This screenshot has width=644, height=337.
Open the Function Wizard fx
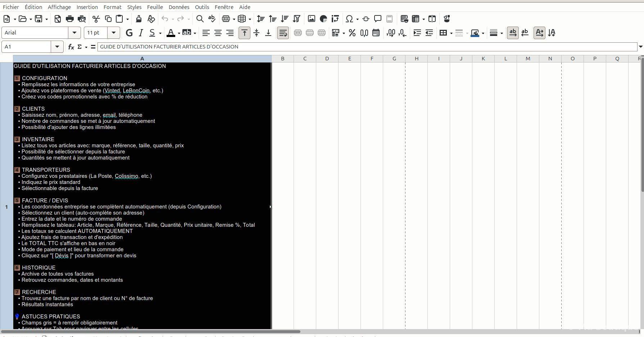pos(71,47)
